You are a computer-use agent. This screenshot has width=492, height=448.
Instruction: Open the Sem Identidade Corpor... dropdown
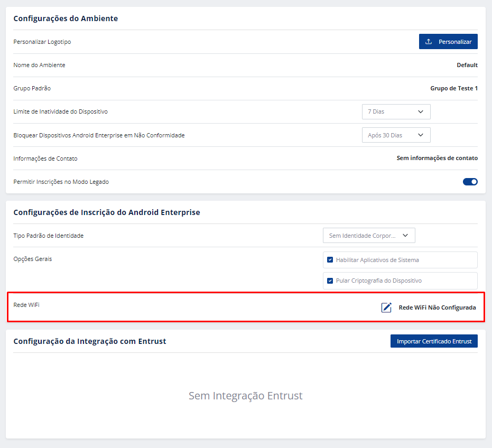coord(368,236)
